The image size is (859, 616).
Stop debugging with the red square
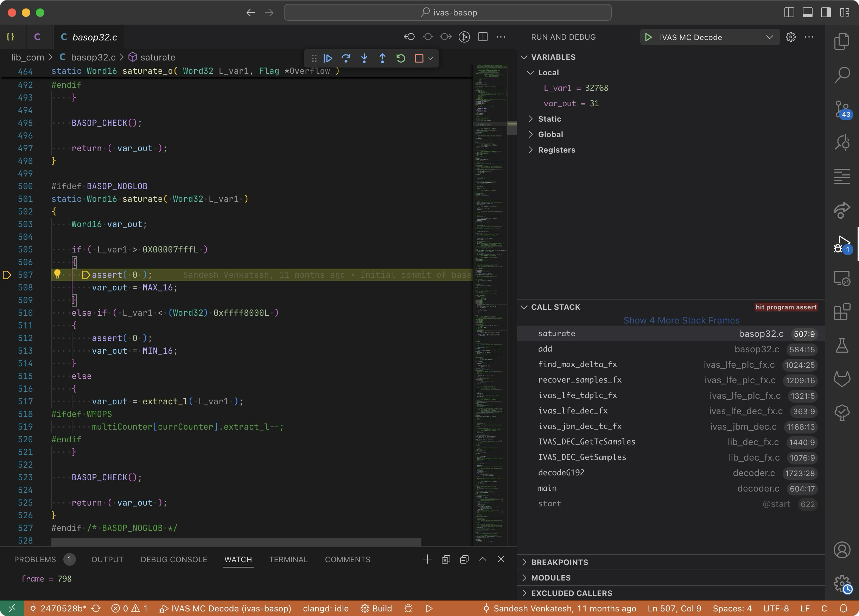[419, 58]
